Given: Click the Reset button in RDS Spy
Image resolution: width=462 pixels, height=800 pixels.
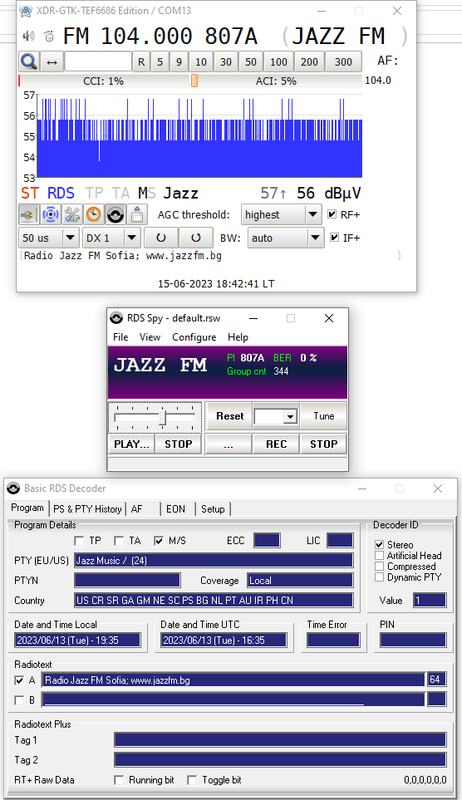Looking at the screenshot, I should pos(229,416).
